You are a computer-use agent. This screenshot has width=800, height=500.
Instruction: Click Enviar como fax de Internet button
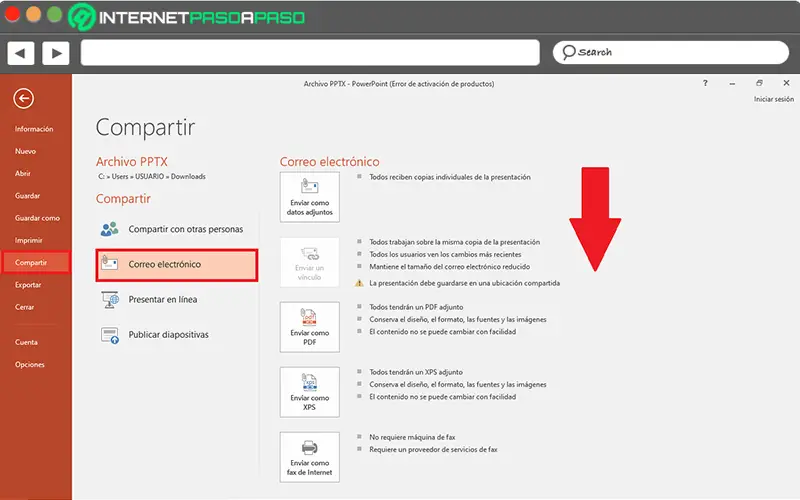[310, 457]
